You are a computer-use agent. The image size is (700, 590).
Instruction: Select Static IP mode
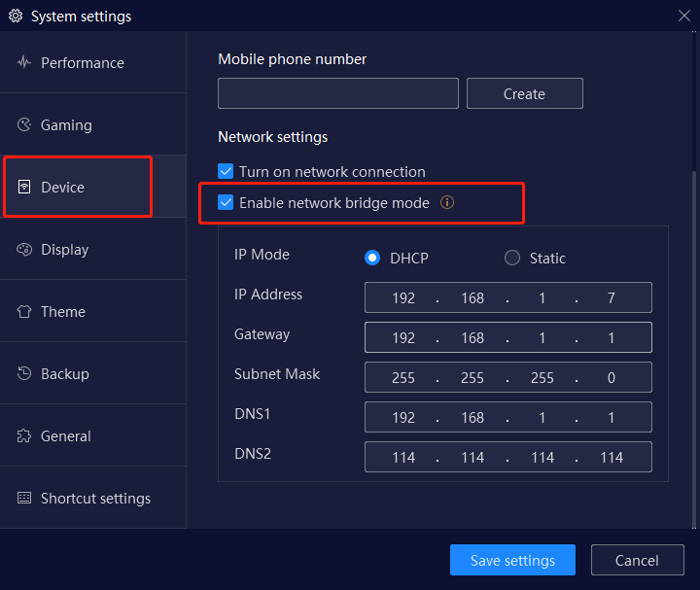pyautogui.click(x=512, y=258)
